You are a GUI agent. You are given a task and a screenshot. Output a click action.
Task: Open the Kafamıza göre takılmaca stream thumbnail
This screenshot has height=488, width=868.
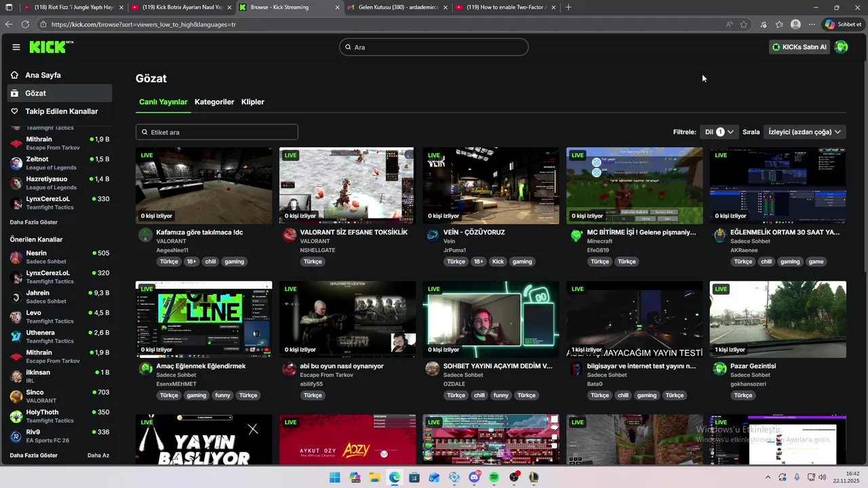tap(203, 186)
